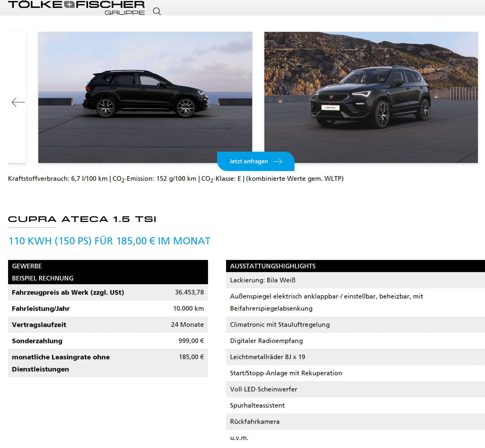This screenshot has width=485, height=448.
Task: Click the Fahrleistung/Jahr label
Action: (x=41, y=308)
